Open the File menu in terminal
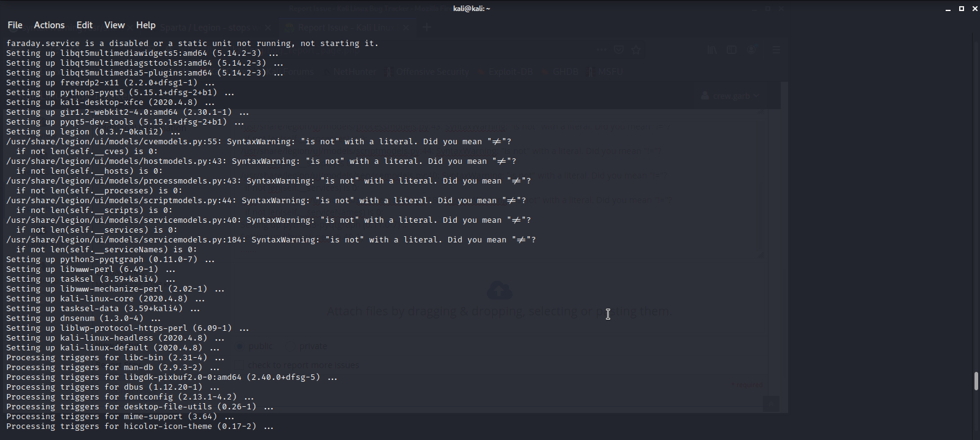Image resolution: width=980 pixels, height=440 pixels. 15,25
